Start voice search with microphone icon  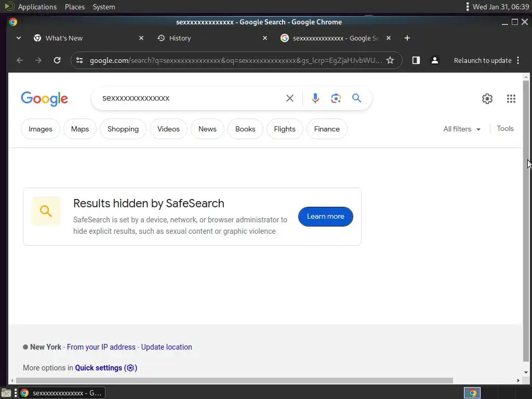[315, 98]
